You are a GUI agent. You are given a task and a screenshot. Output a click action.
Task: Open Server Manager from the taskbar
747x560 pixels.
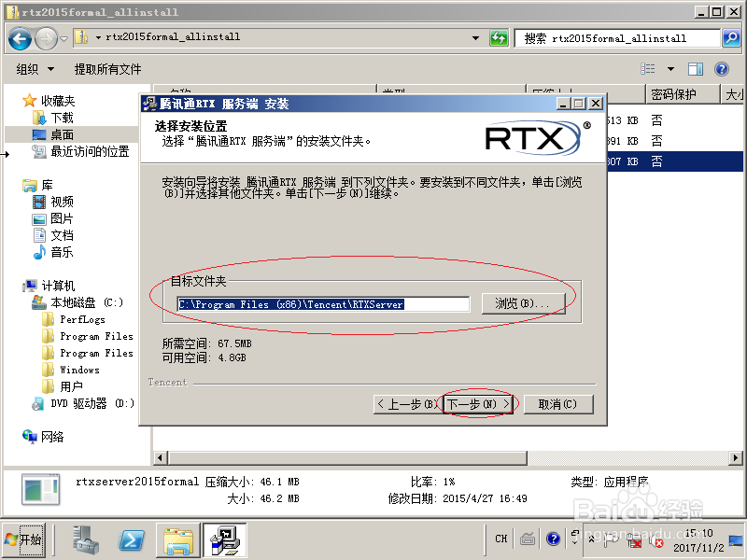[x=86, y=540]
